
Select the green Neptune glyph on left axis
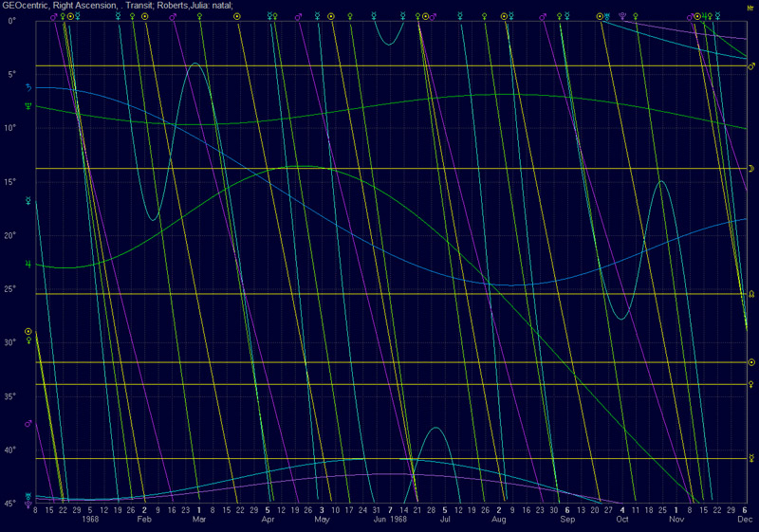click(28, 106)
